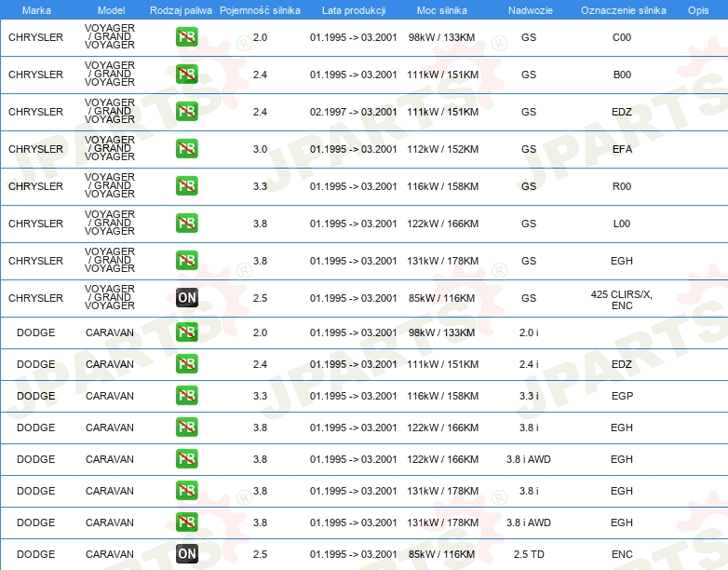Screen dimensions: 728x570
Task: Select engine code EGP cell
Action: click(x=622, y=396)
